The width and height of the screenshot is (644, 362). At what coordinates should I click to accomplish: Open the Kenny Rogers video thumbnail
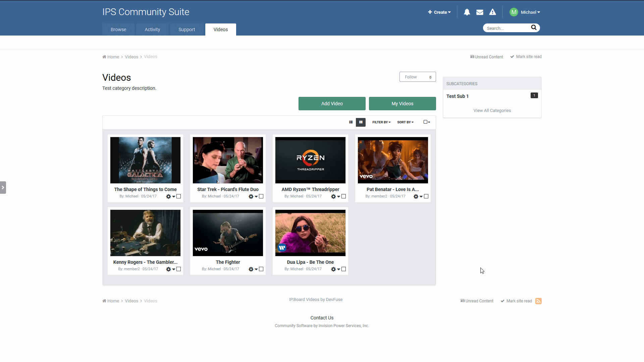click(x=145, y=233)
